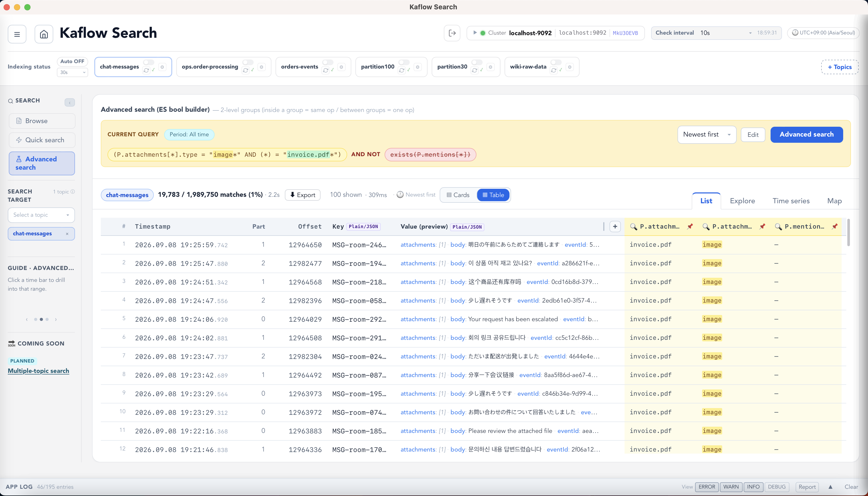Go to next guide page arrow
The image size is (868, 496).
[x=56, y=319]
